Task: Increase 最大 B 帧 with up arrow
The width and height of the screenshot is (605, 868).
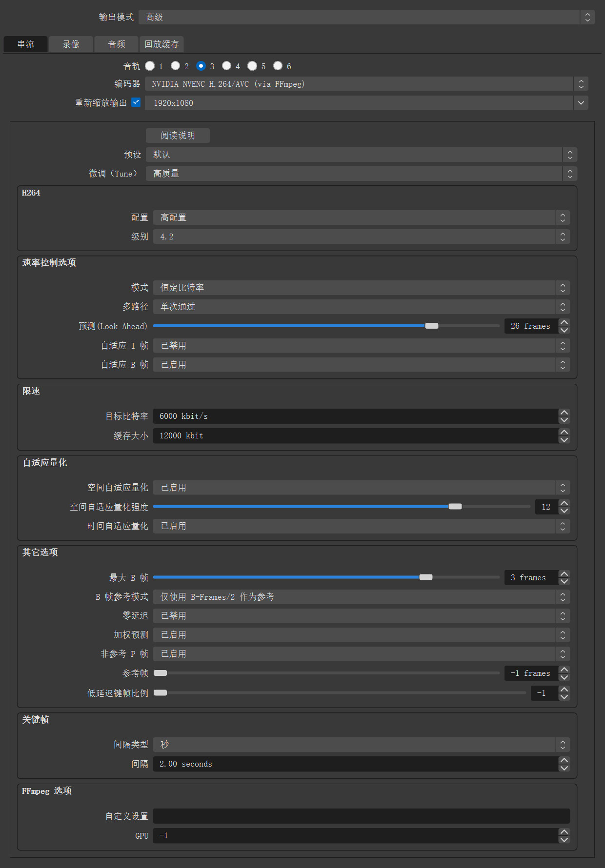Action: (564, 574)
